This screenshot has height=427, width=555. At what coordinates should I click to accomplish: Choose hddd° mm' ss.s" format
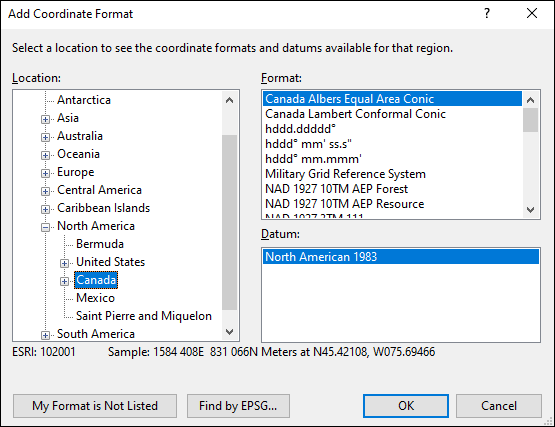(392, 144)
